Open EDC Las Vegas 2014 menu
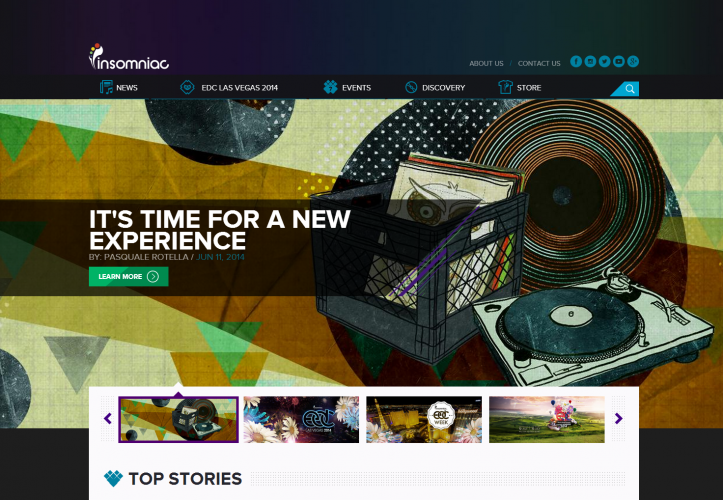Viewport: 723px width, 500px height. coord(229,87)
